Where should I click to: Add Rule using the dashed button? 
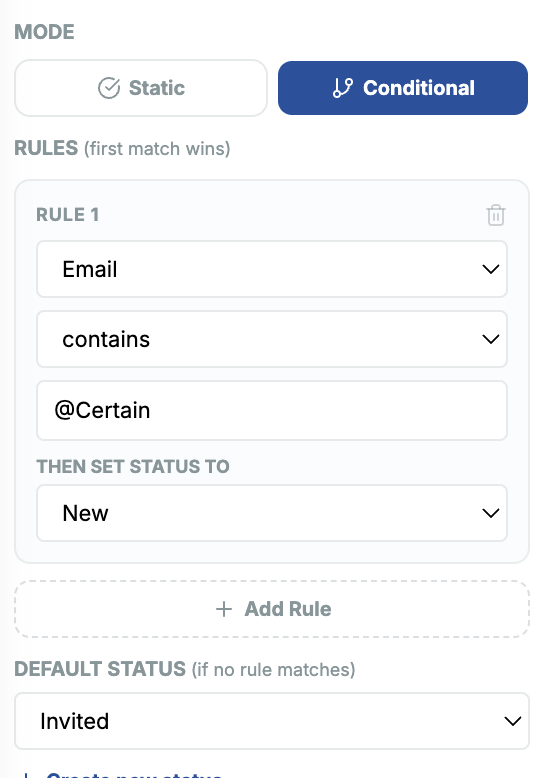click(272, 609)
